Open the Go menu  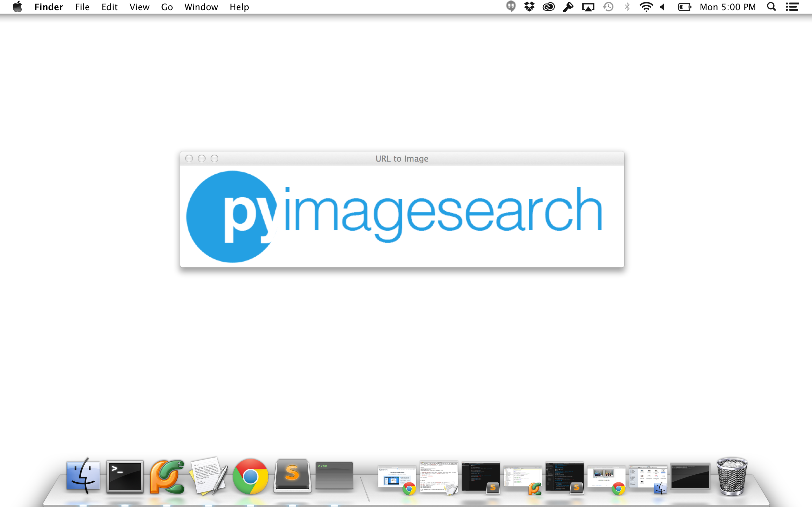pos(167,7)
